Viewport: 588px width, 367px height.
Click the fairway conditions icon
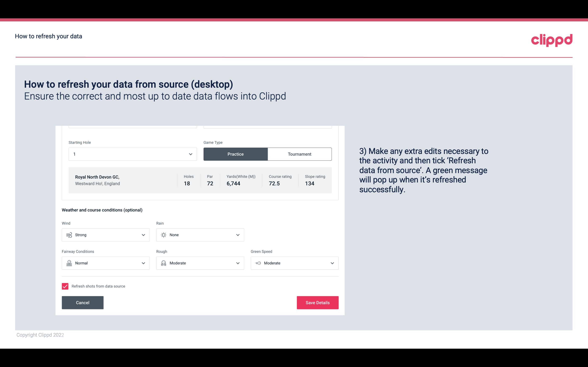pyautogui.click(x=69, y=263)
